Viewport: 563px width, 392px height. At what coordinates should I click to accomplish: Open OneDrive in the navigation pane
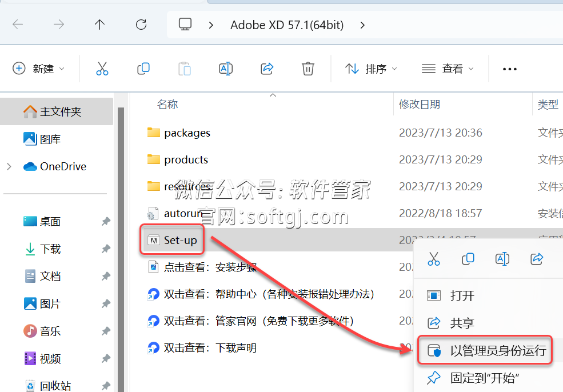pos(54,166)
